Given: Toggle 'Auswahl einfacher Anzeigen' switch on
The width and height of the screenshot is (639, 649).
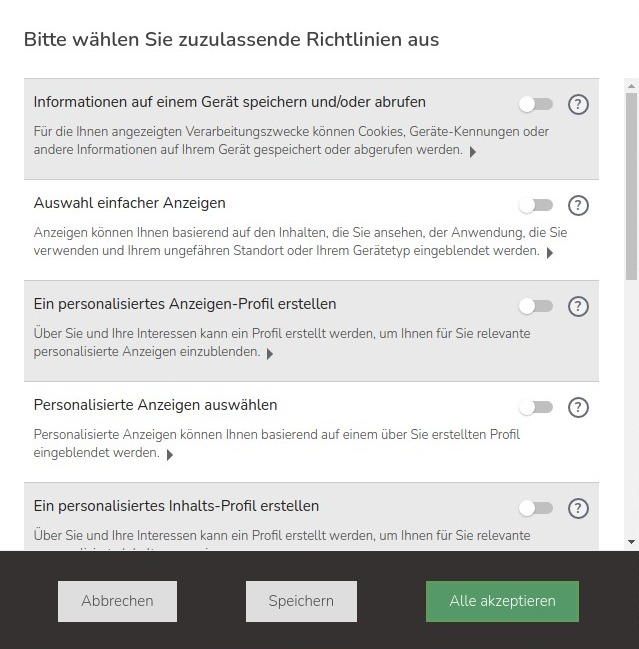Looking at the screenshot, I should (x=535, y=205).
